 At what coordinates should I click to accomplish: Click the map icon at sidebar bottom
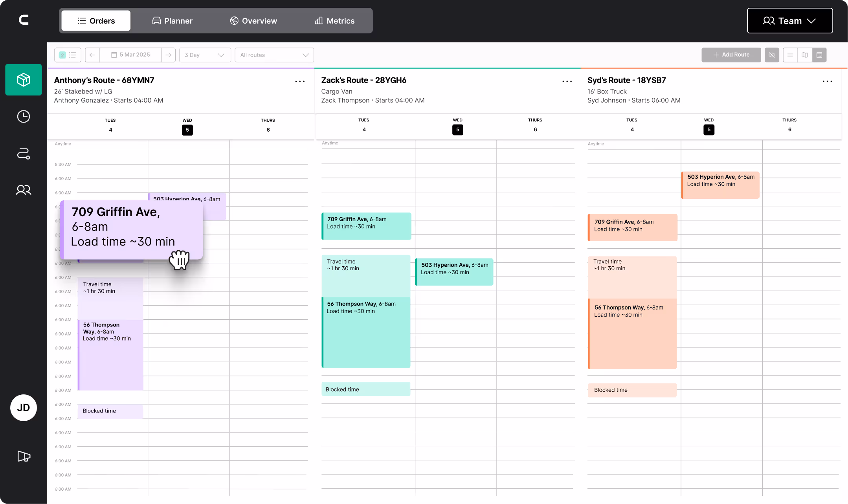(24, 456)
